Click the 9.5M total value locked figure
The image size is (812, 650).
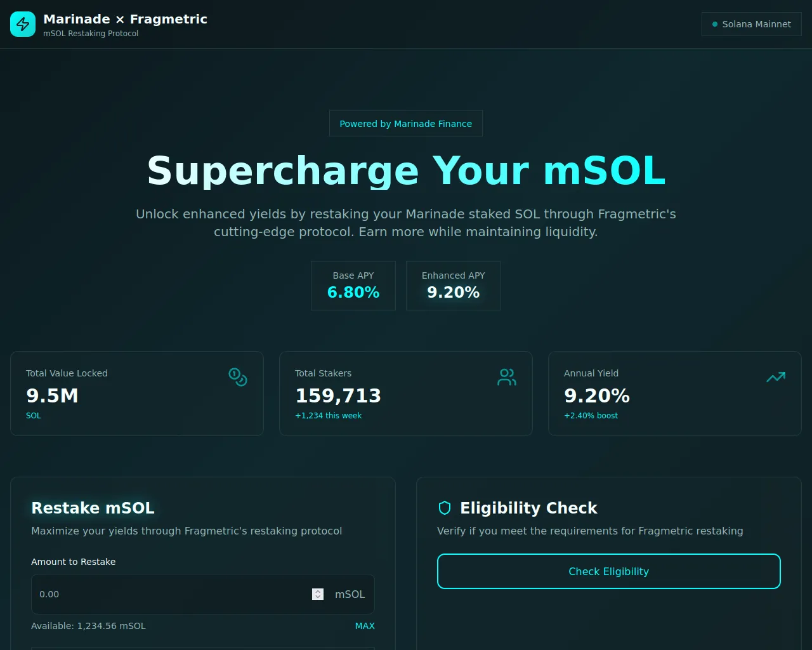pyautogui.click(x=52, y=395)
